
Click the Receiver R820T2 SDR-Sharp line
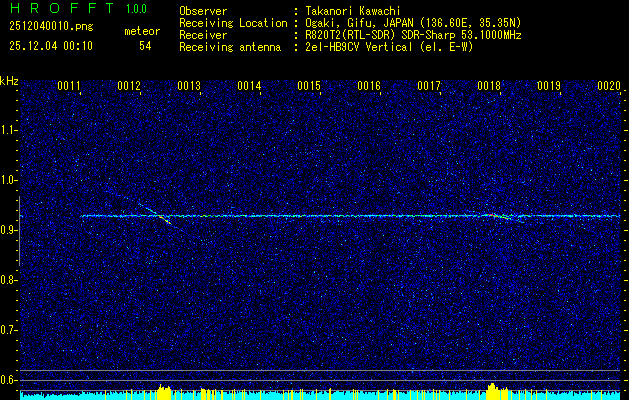tap(413, 35)
